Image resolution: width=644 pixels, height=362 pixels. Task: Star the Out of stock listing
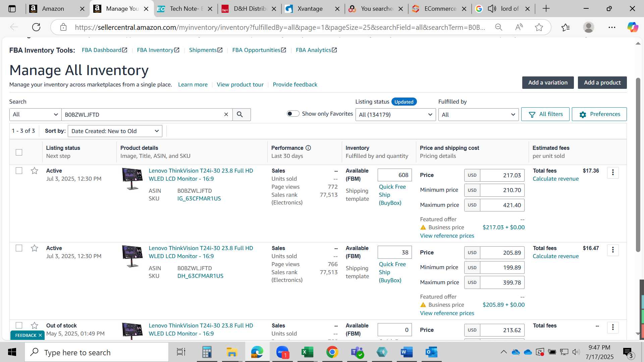34,326
